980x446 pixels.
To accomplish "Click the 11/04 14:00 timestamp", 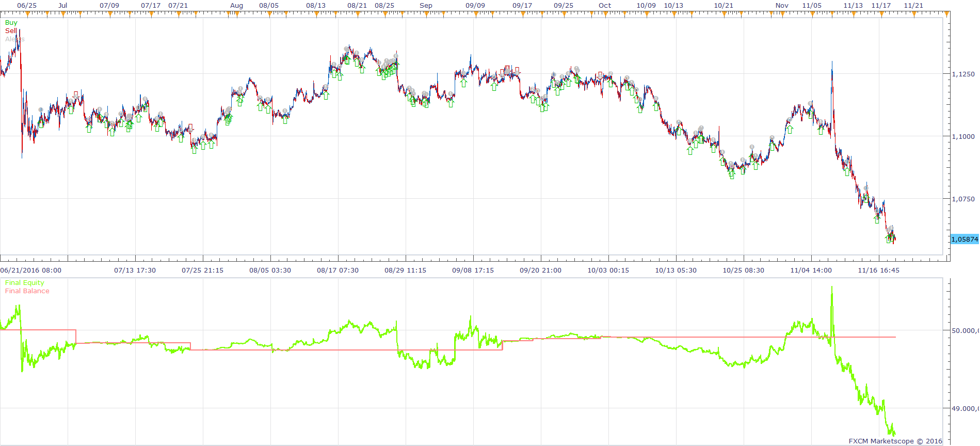I will (811, 270).
